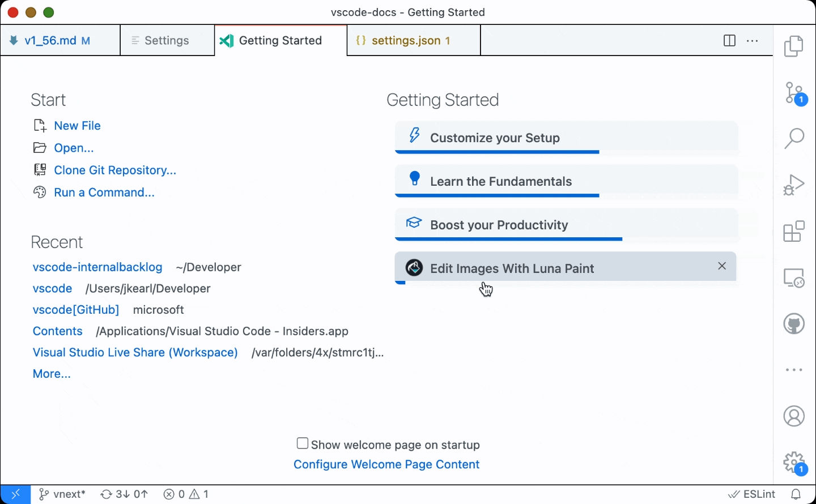816x504 pixels.
Task: Open the more editor actions menu
Action: [753, 40]
